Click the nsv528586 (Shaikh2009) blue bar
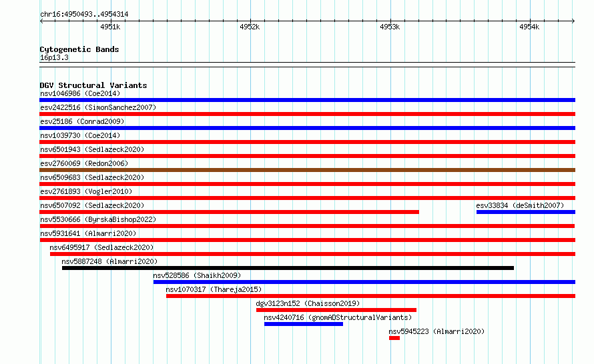The height and width of the screenshot is (364, 594). click(364, 282)
